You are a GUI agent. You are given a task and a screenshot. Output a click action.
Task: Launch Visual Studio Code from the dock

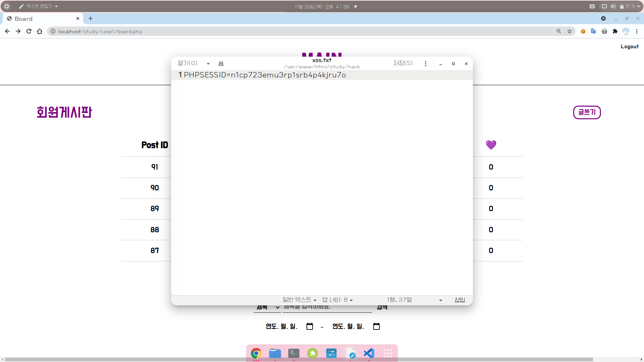tap(369, 353)
